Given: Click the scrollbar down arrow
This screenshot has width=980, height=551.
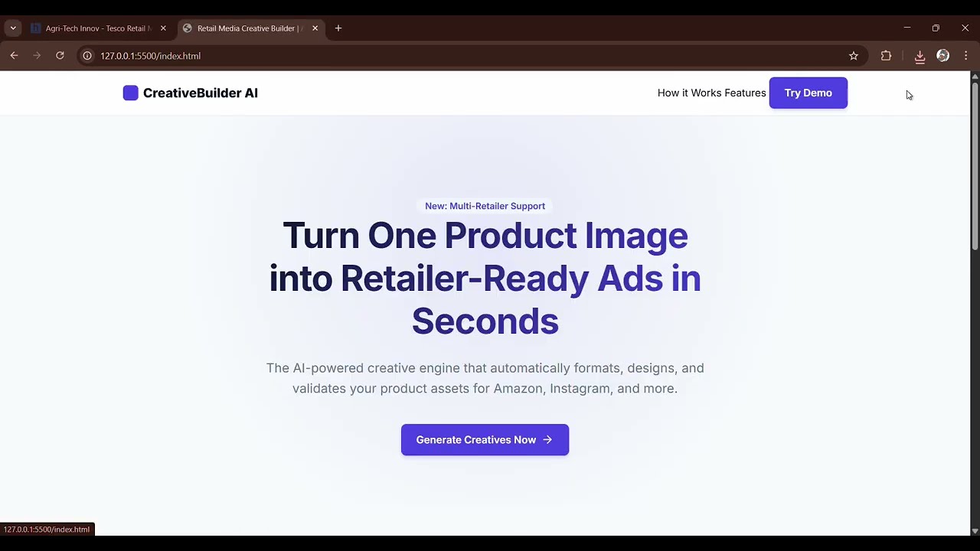Looking at the screenshot, I should 975,530.
